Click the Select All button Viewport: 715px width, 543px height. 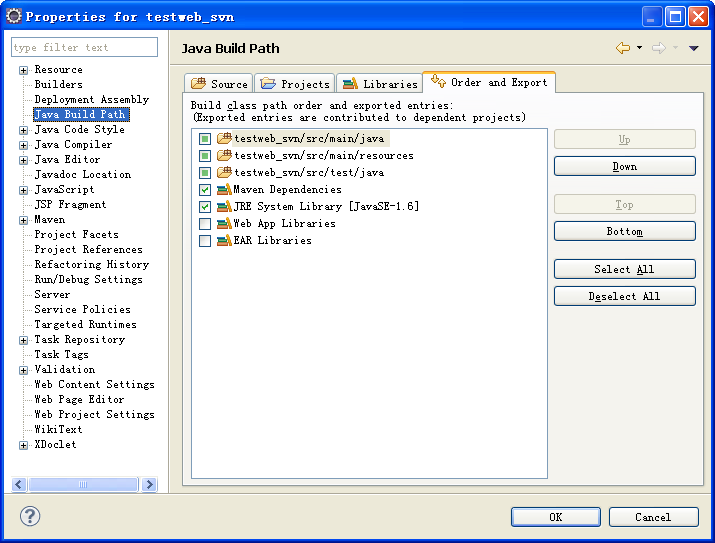625,269
